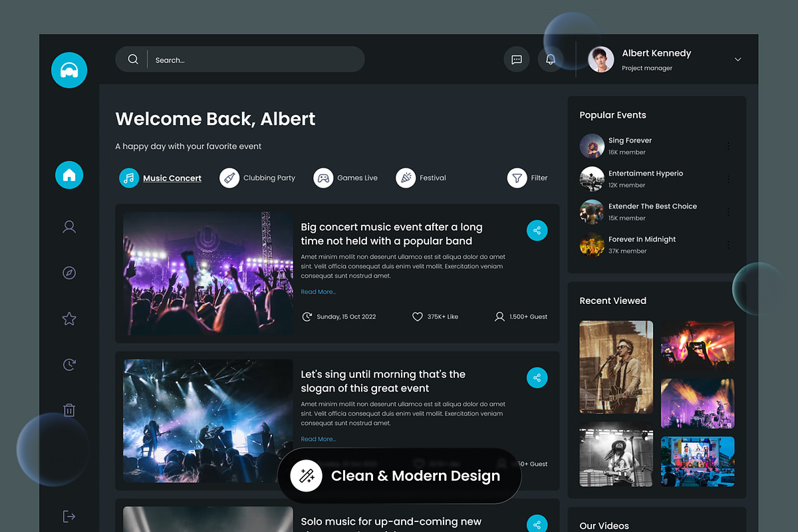
Task: Open recent viewed singer with guitar photo
Action: coord(616,367)
